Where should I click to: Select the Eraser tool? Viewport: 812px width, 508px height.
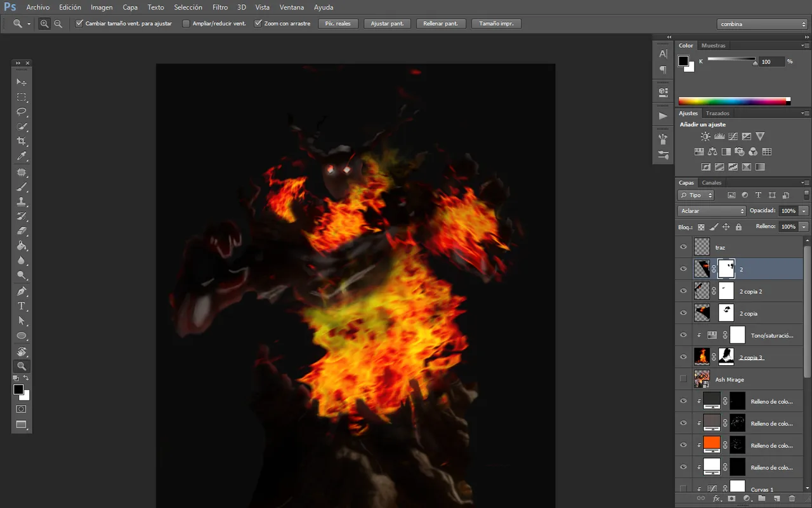pyautogui.click(x=22, y=231)
